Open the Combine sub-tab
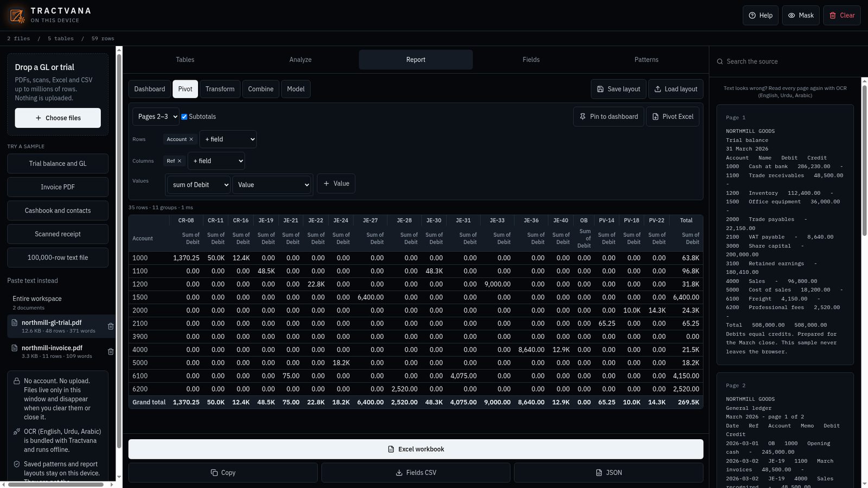 coord(261,89)
